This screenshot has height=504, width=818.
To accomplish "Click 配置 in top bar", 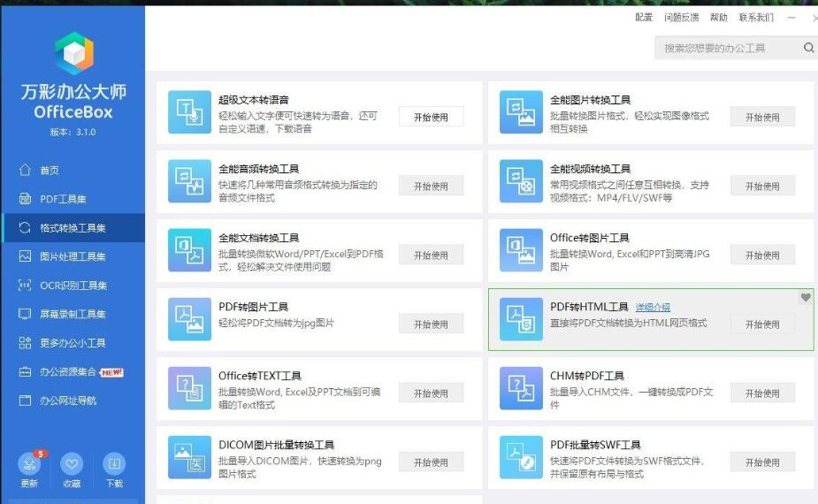I will (644, 17).
